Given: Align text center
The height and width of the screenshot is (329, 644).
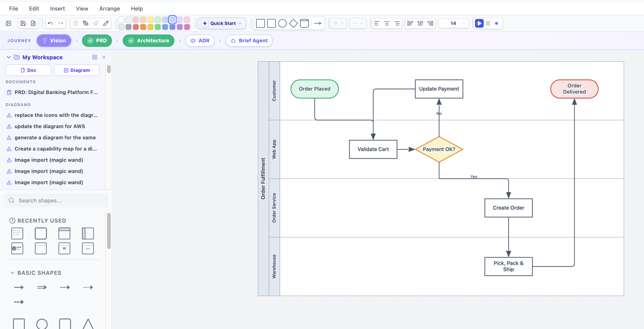Looking at the screenshot, I should (387, 23).
